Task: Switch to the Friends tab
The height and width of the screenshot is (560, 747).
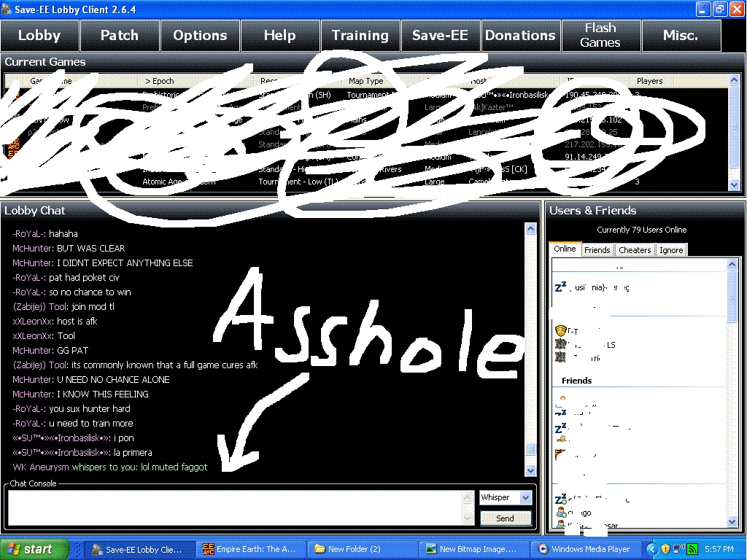Action: tap(597, 250)
